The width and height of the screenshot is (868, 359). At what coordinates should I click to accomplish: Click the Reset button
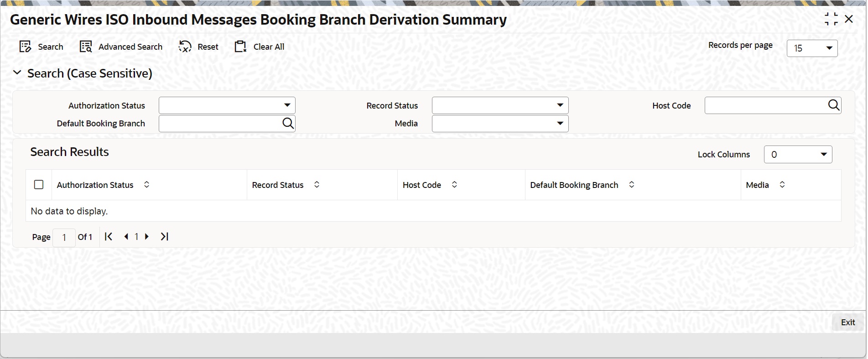pos(198,47)
